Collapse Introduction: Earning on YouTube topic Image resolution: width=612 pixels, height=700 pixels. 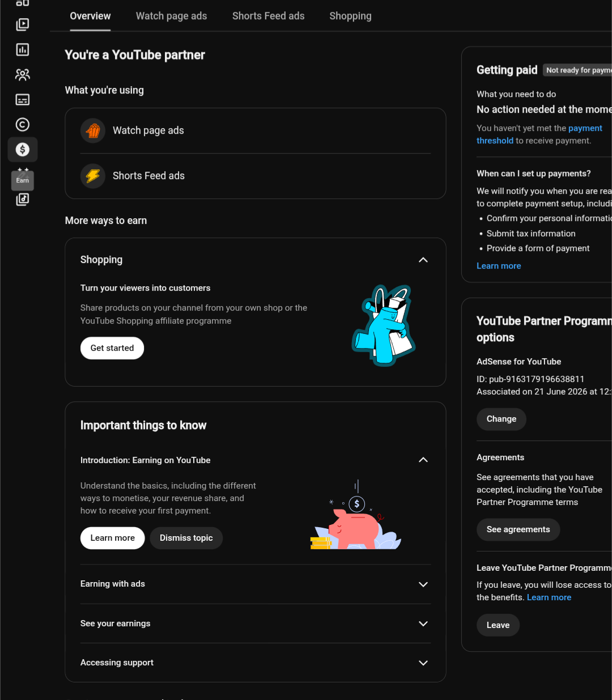(423, 460)
